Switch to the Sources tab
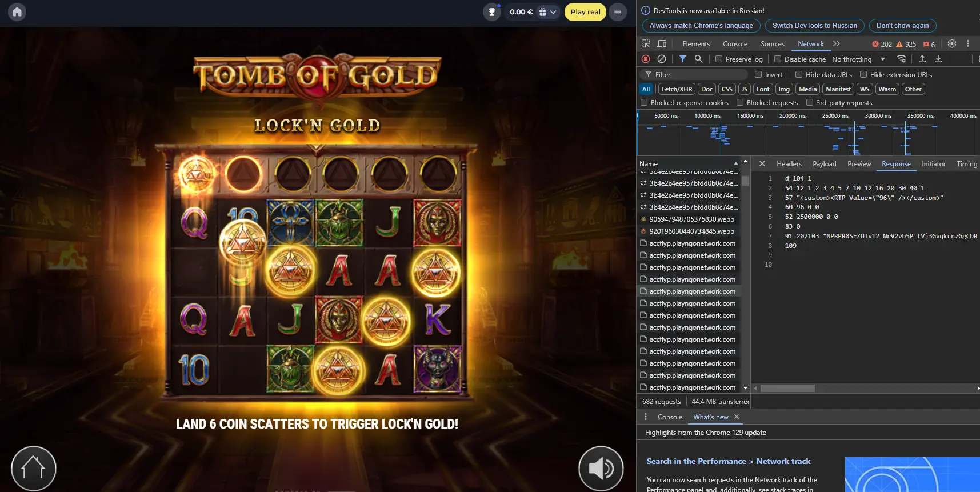Image resolution: width=980 pixels, height=492 pixels. click(773, 44)
